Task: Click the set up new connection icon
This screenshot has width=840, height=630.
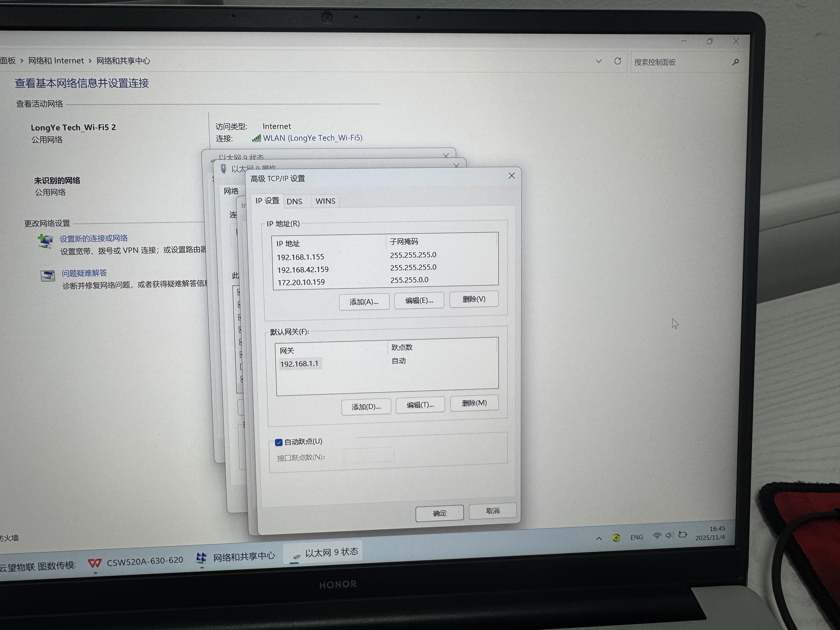Action: (46, 241)
